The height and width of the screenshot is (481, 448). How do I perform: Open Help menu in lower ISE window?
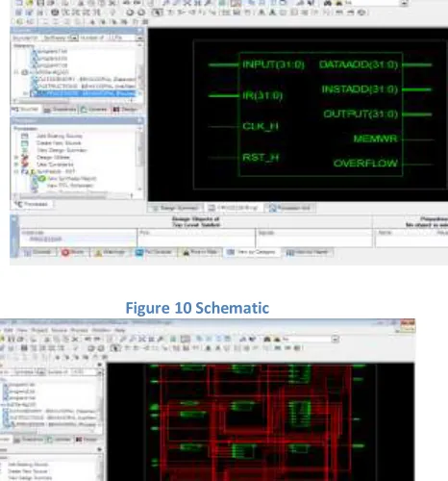coord(119,330)
